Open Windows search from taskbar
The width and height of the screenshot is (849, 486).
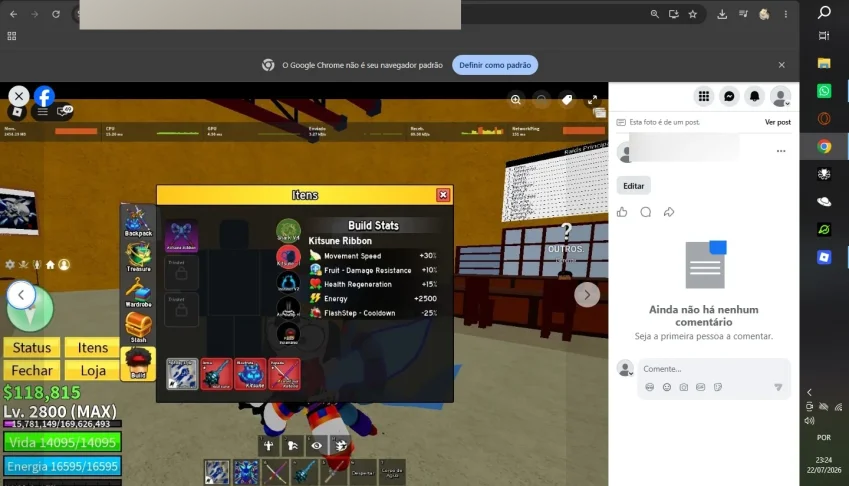pos(824,12)
